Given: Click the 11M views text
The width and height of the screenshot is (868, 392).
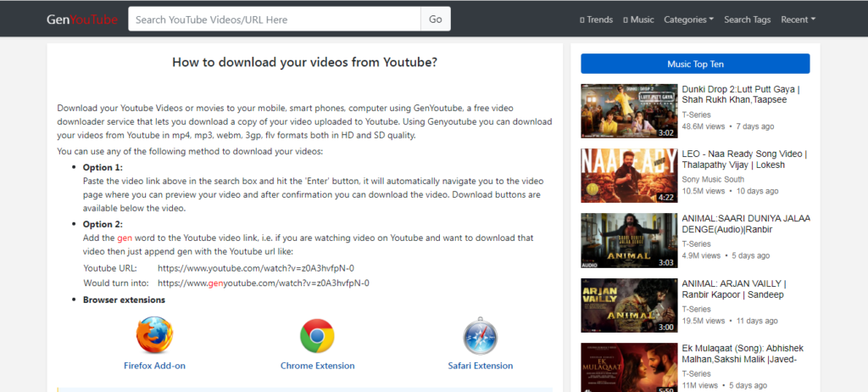Looking at the screenshot, I should [698, 386].
